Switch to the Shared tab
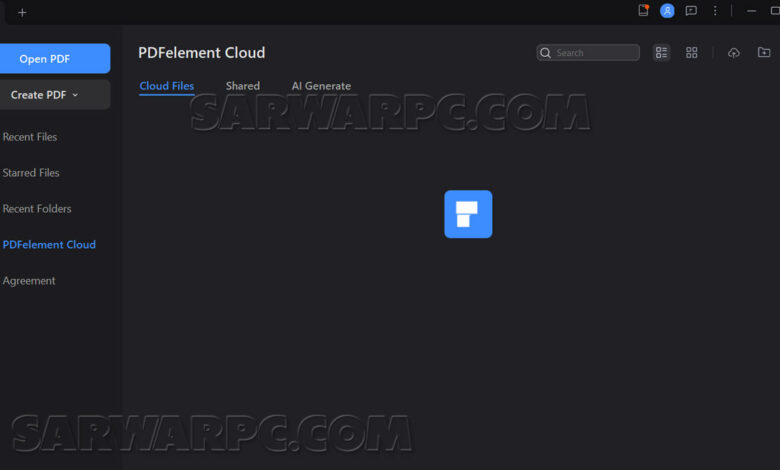 tap(243, 86)
